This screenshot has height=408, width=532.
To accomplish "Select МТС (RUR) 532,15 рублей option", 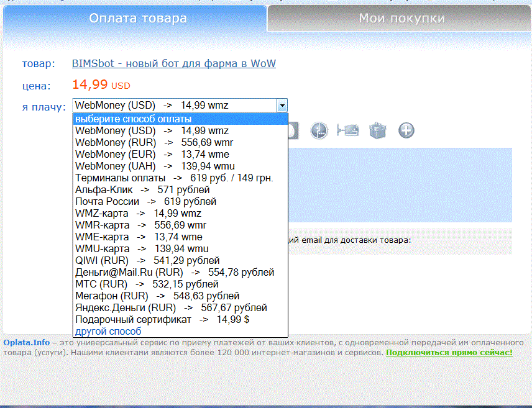I will (180, 284).
